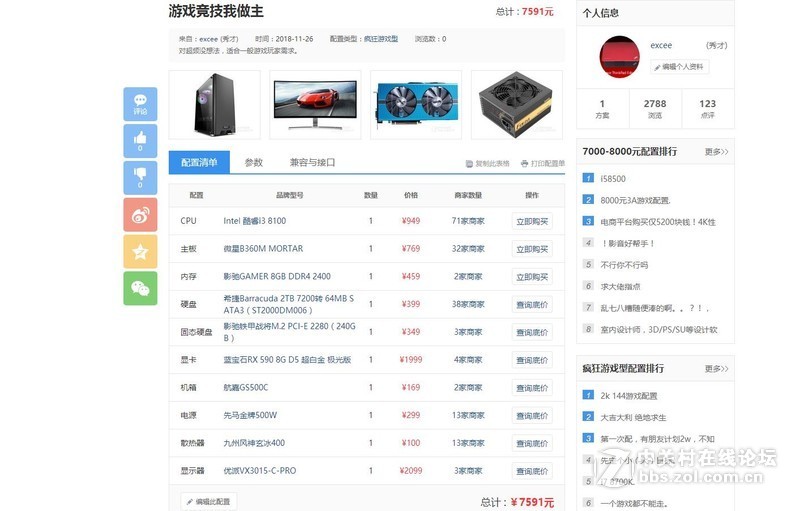Viewport: 800px width, 511px height.
Task: Open the 先马金牌500W product link
Action: click(x=250, y=415)
